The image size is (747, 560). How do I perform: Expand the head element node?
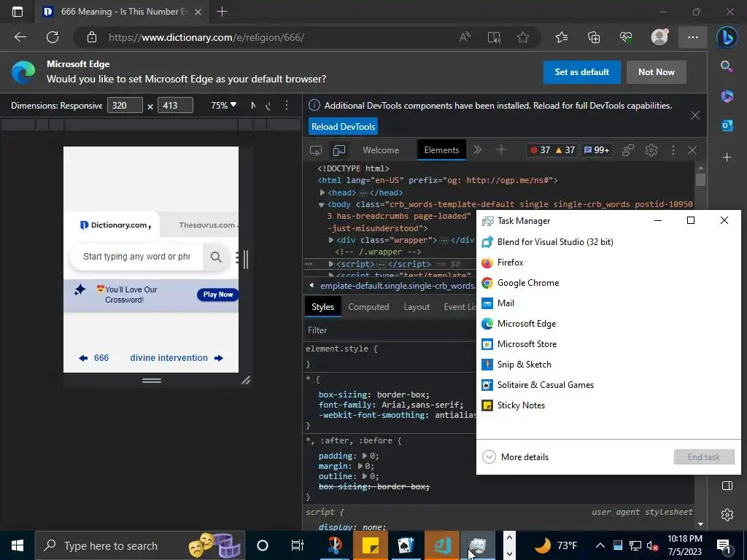[x=322, y=192]
